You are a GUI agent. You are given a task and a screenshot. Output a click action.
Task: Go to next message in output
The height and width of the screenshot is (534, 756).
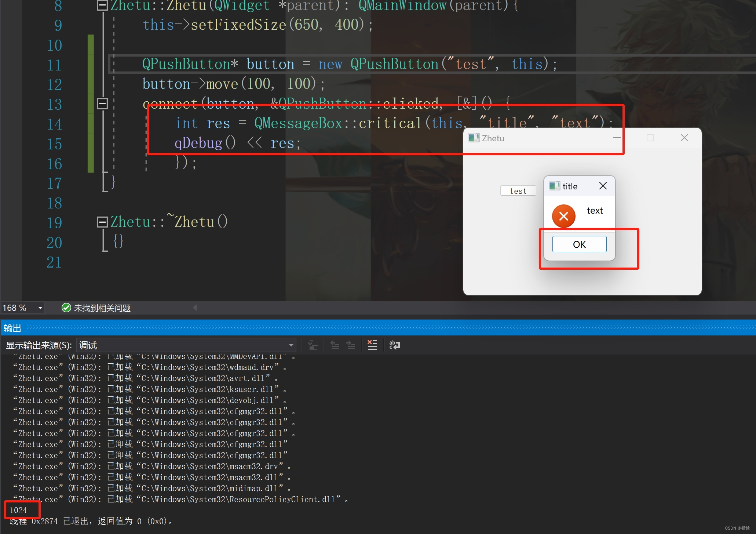click(351, 345)
